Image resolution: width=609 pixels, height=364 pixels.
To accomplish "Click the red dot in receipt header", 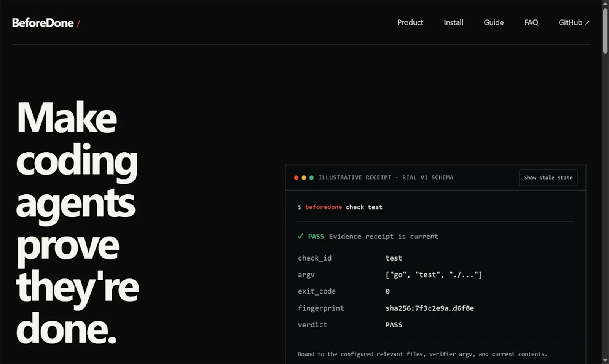I will 296,178.
